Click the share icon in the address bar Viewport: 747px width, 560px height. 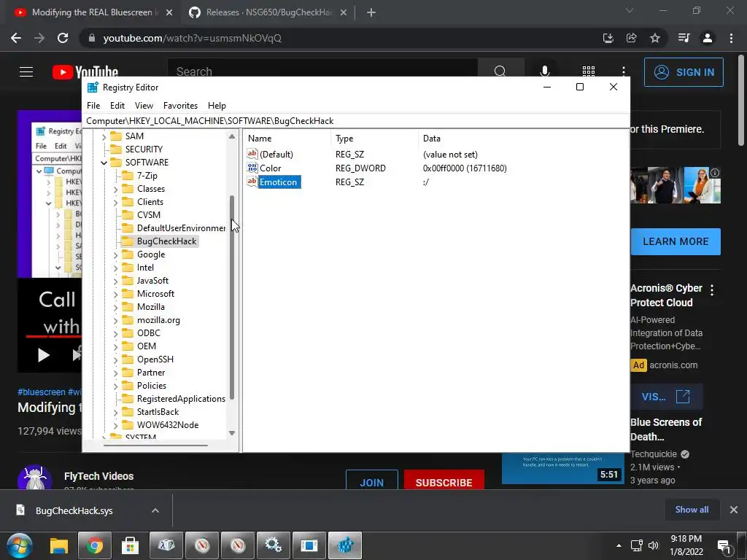(x=632, y=38)
